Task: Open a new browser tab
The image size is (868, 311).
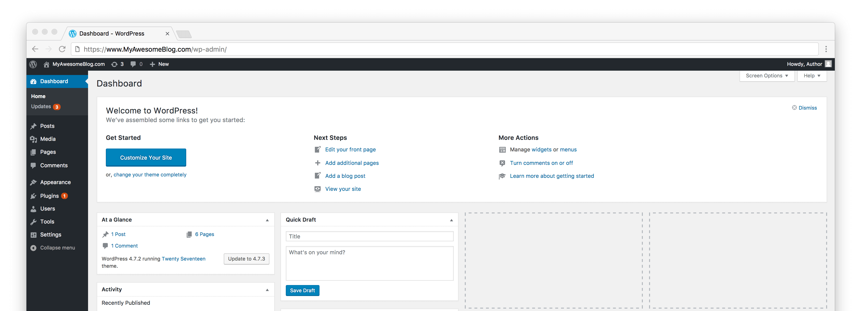Action: 184,34
